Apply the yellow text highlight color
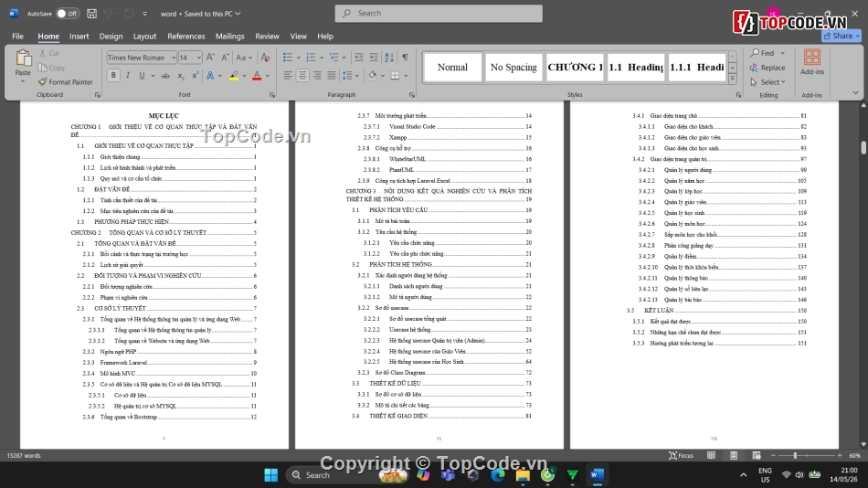This screenshot has height=488, width=868. click(x=234, y=75)
